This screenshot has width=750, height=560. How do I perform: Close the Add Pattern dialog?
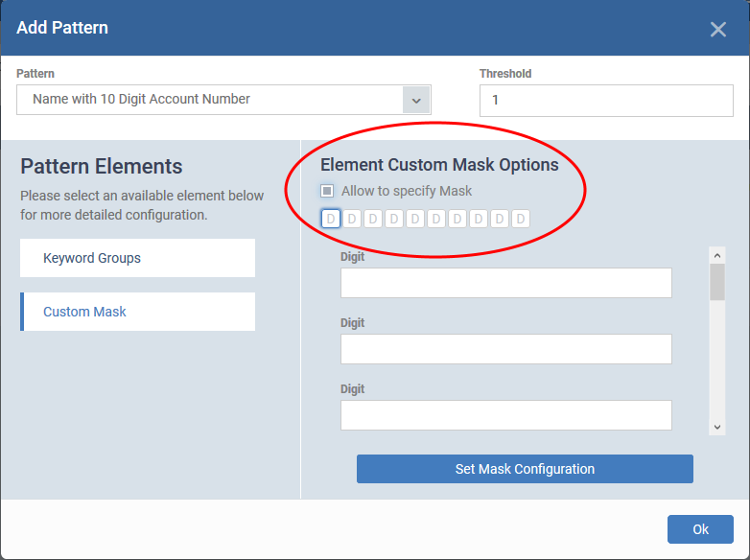coord(718,29)
